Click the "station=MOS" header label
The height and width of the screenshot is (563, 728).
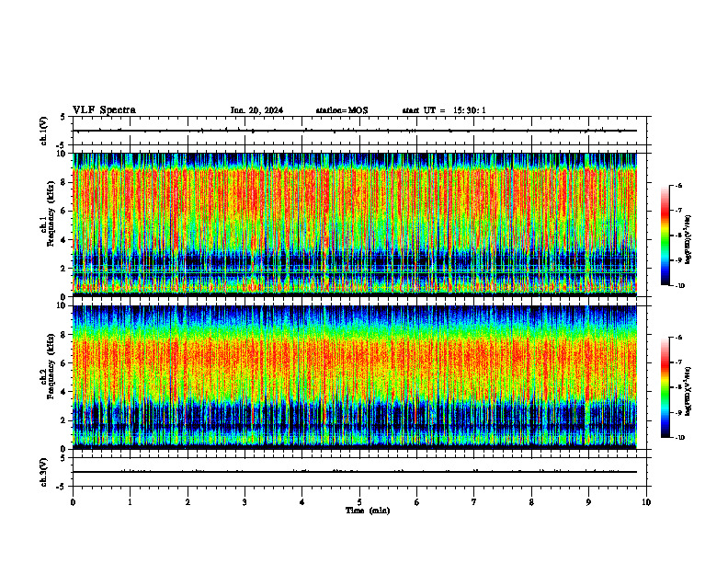point(342,110)
